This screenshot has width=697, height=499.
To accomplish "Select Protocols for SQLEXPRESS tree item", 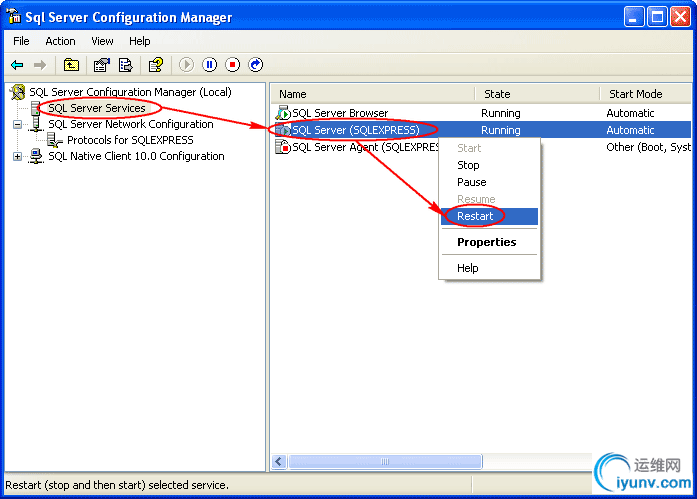I will [130, 140].
